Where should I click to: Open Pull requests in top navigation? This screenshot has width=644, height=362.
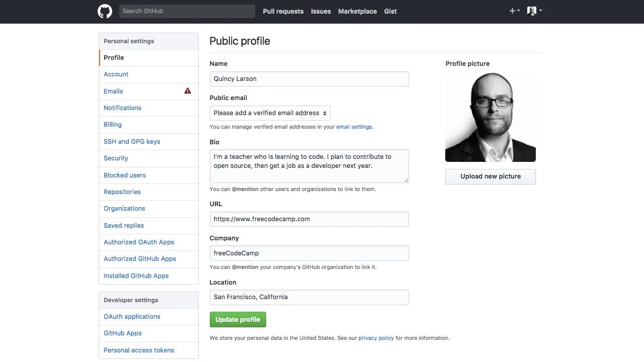point(283,11)
